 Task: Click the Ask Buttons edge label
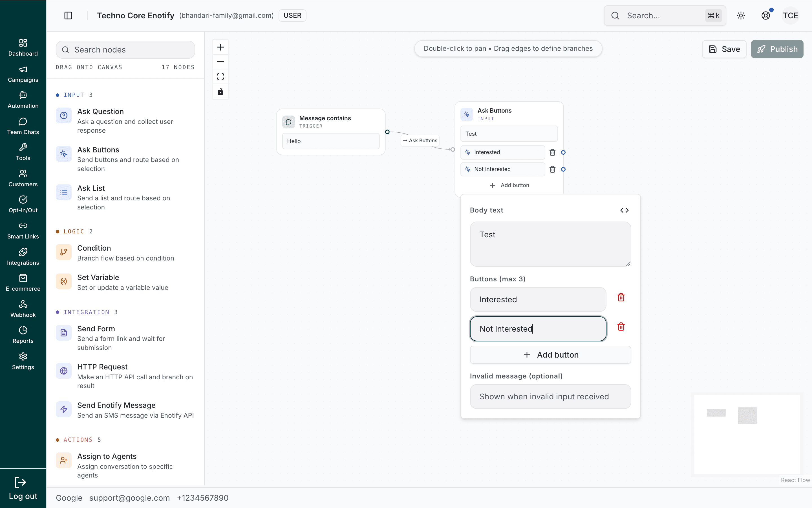420,141
